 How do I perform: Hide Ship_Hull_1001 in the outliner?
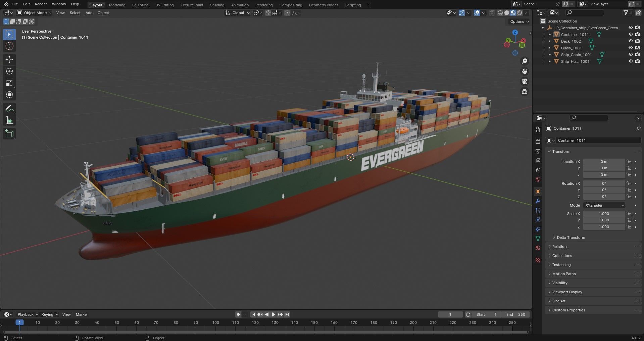click(631, 61)
